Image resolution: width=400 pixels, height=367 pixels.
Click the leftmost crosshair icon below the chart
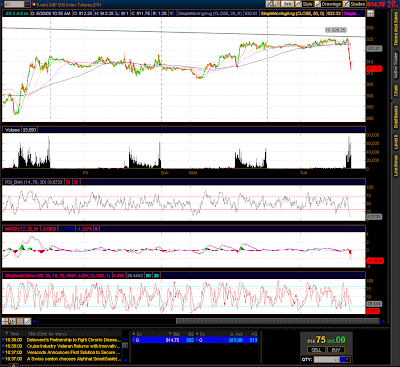click(5, 321)
